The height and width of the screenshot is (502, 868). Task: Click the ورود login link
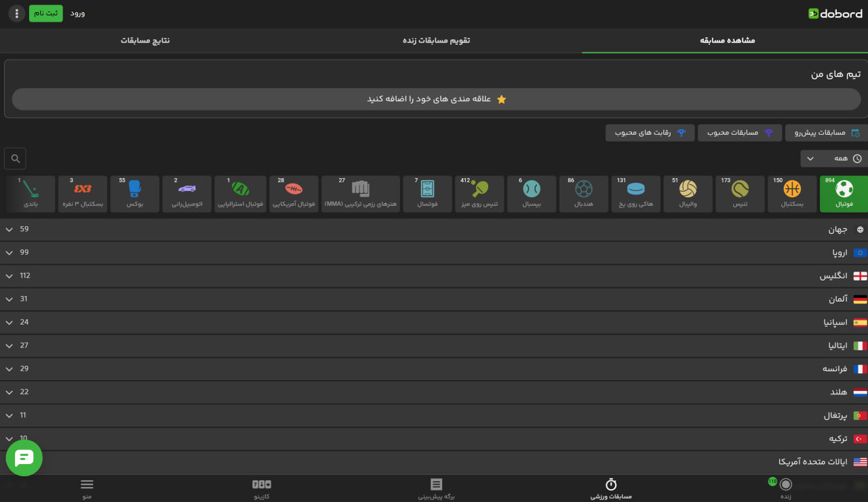tap(78, 14)
